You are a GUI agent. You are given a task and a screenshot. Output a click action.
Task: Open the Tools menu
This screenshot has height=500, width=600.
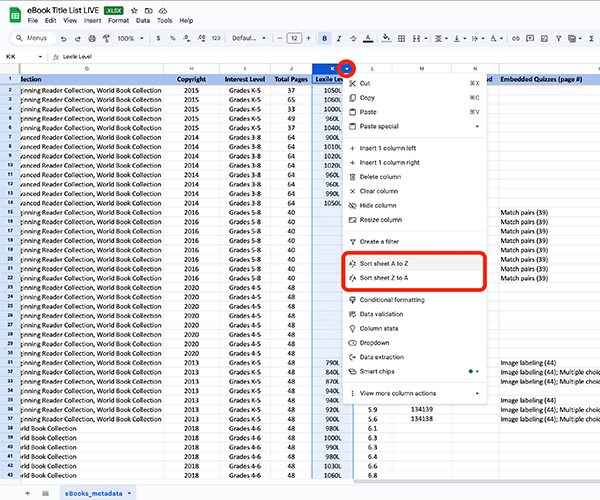(x=165, y=21)
